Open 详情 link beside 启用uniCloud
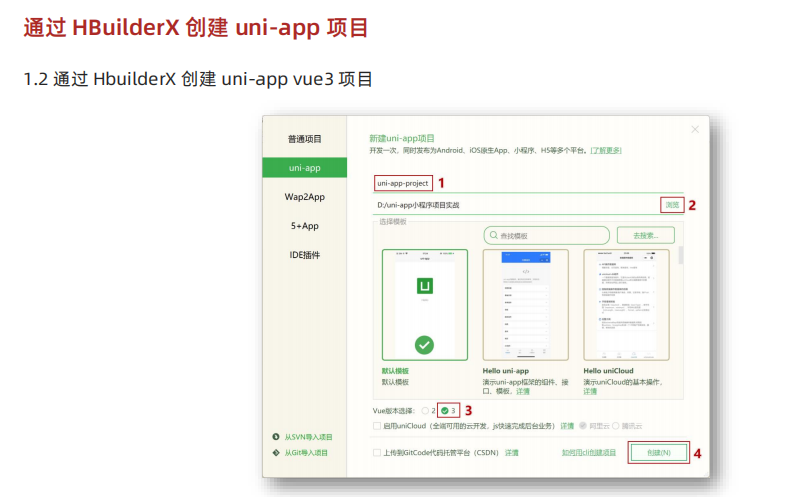 point(567,426)
